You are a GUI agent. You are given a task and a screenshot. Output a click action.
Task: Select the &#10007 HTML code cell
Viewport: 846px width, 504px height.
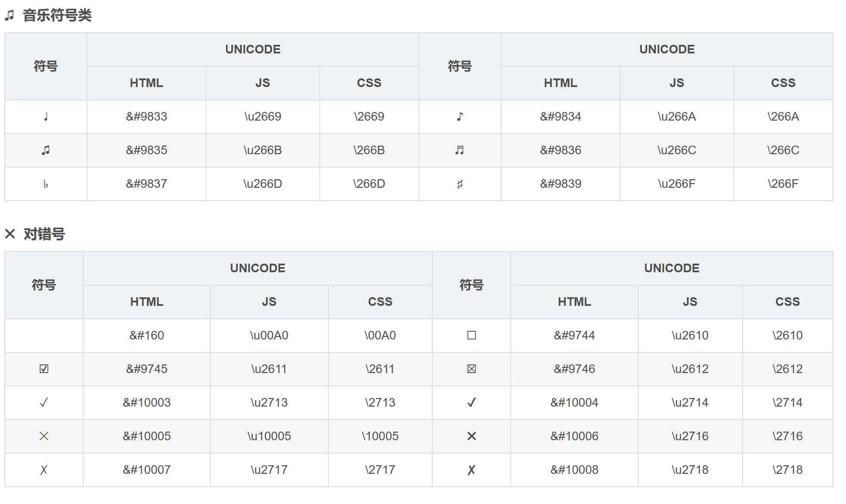[147, 470]
